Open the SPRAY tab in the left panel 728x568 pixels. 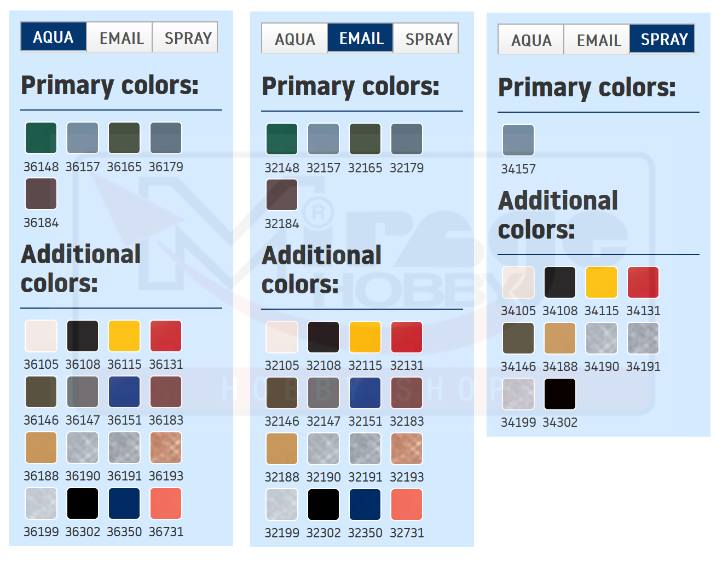coord(187,38)
